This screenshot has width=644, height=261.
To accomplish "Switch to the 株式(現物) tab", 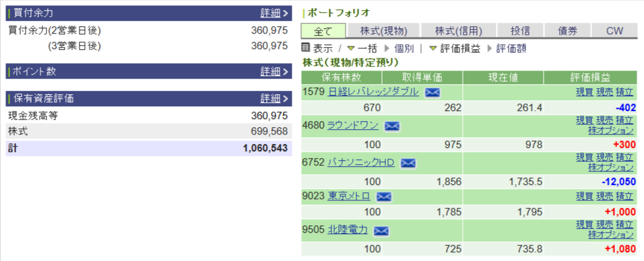I will [x=383, y=31].
